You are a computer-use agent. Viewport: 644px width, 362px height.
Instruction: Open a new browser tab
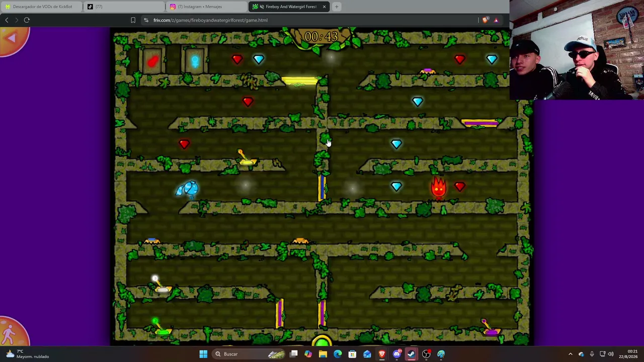point(337,7)
